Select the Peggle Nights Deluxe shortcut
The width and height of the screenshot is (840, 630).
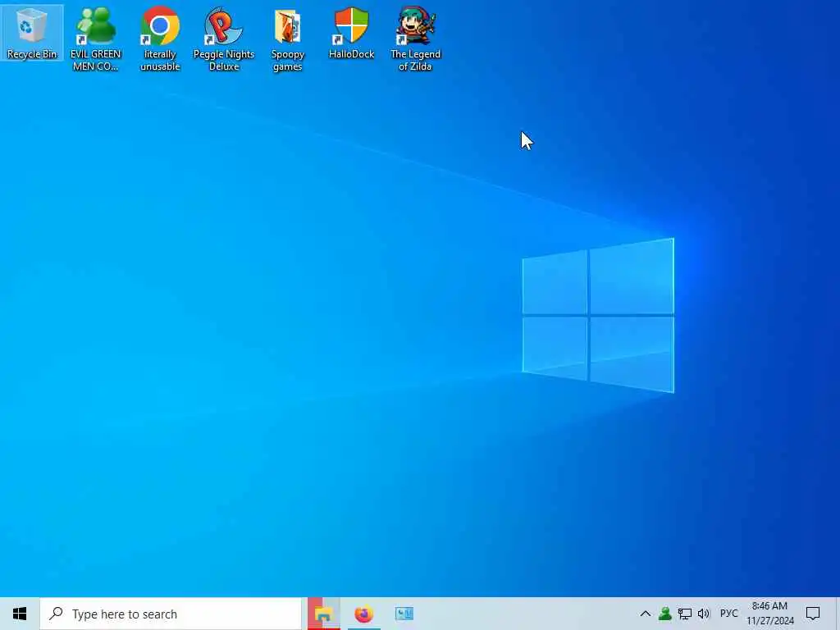click(224, 39)
